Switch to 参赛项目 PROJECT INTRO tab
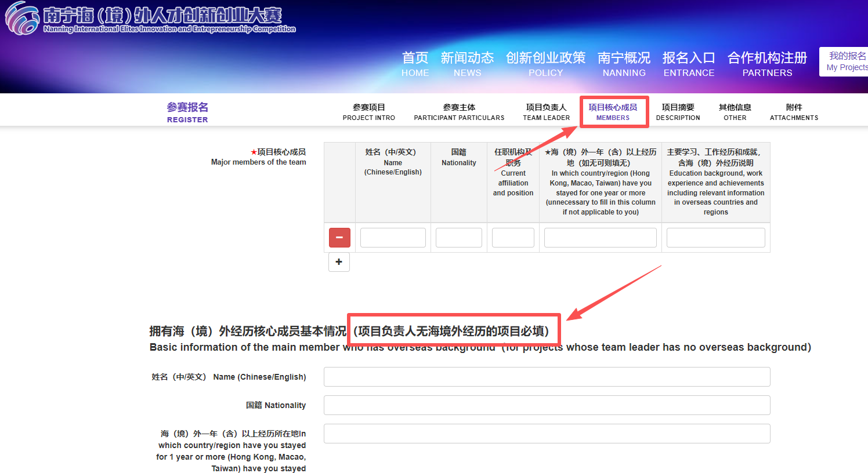Screen dimensions: 868x473 click(369, 112)
